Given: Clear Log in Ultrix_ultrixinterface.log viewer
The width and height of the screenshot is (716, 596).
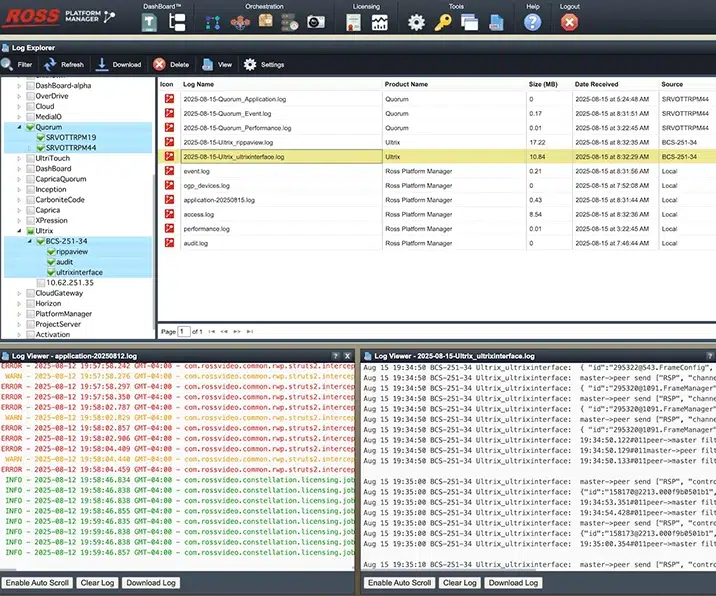Looking at the screenshot, I should tap(460, 583).
